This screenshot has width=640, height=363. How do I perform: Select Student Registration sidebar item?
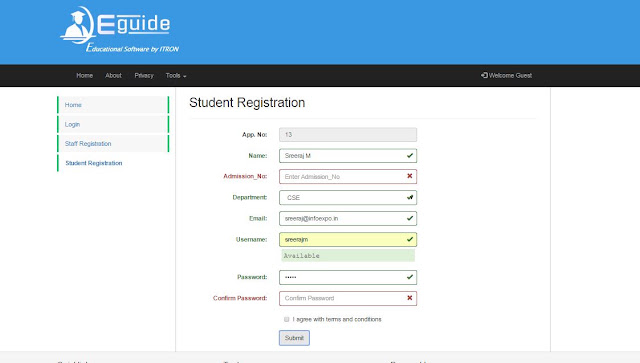click(x=113, y=163)
